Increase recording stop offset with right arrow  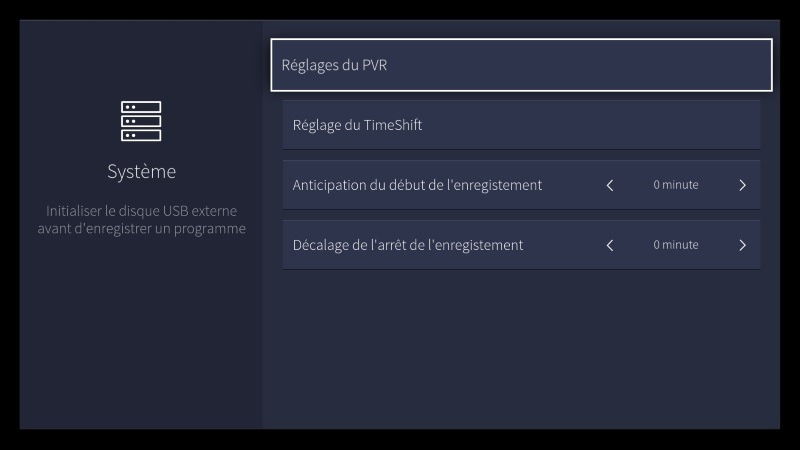(742, 245)
